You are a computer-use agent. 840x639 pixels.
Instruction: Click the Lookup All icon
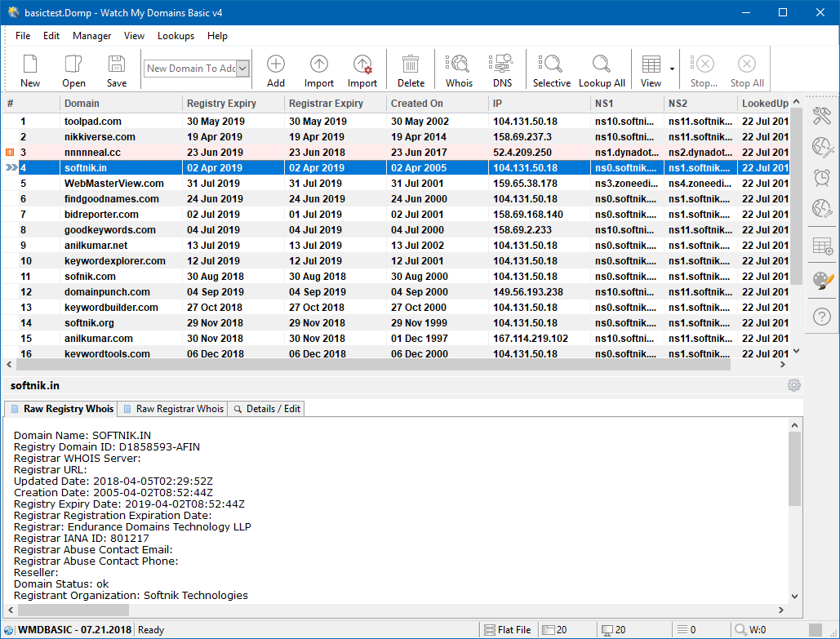(x=602, y=64)
